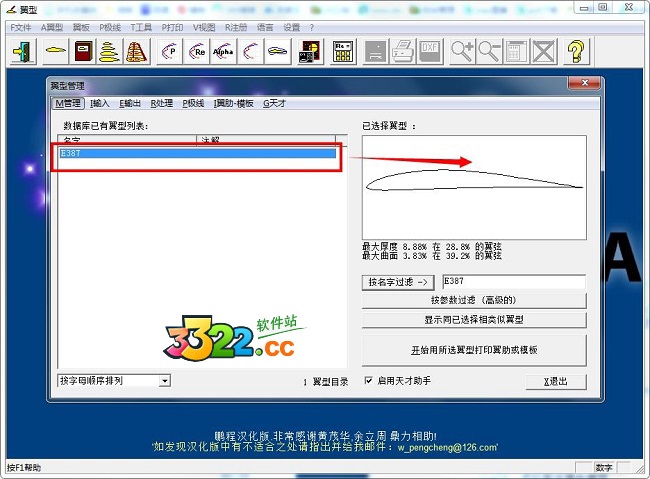Switch to the E输出 tab
The height and width of the screenshot is (479, 650).
point(130,103)
